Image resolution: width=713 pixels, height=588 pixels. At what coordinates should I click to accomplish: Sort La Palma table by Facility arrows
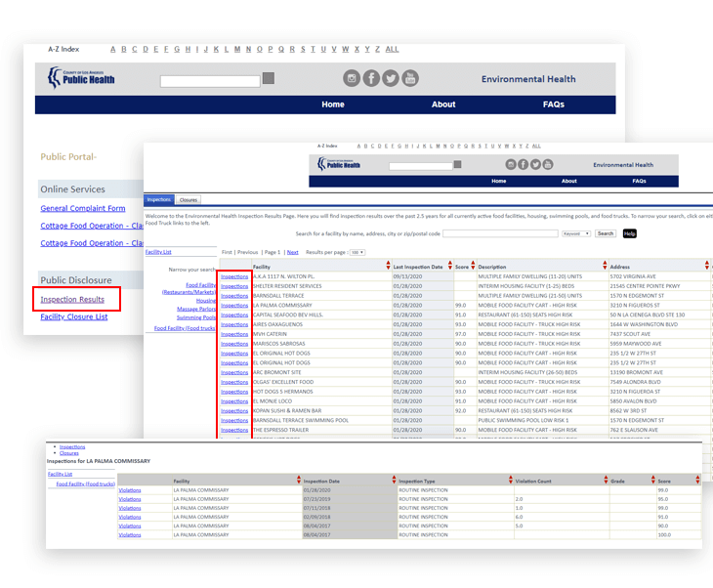point(299,480)
